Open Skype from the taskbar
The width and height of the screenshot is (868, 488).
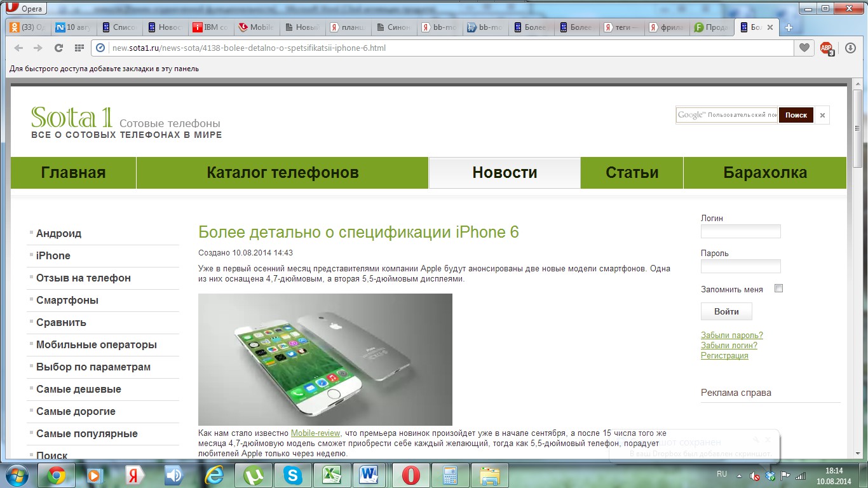point(293,475)
